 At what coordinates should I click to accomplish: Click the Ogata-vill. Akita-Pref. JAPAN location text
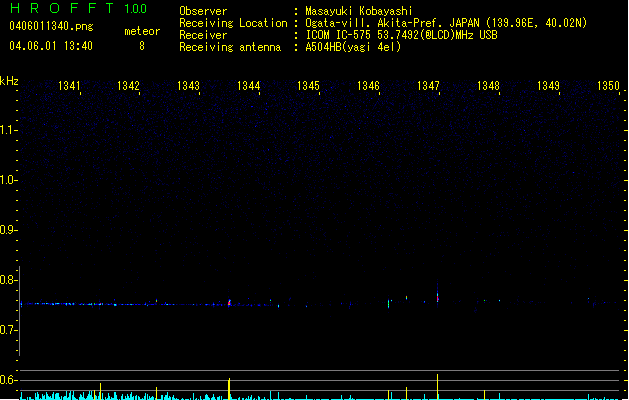click(x=446, y=23)
